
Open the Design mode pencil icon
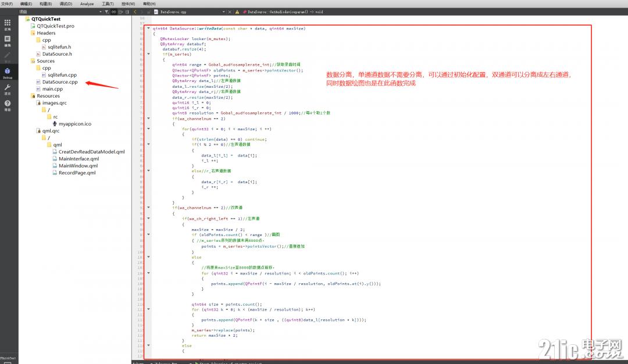(x=7, y=56)
